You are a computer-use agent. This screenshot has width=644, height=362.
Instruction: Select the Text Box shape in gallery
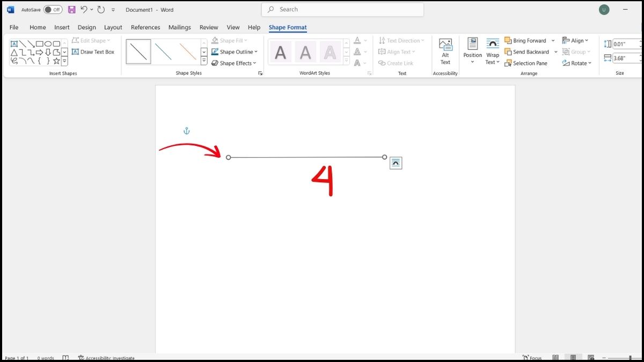point(14,43)
